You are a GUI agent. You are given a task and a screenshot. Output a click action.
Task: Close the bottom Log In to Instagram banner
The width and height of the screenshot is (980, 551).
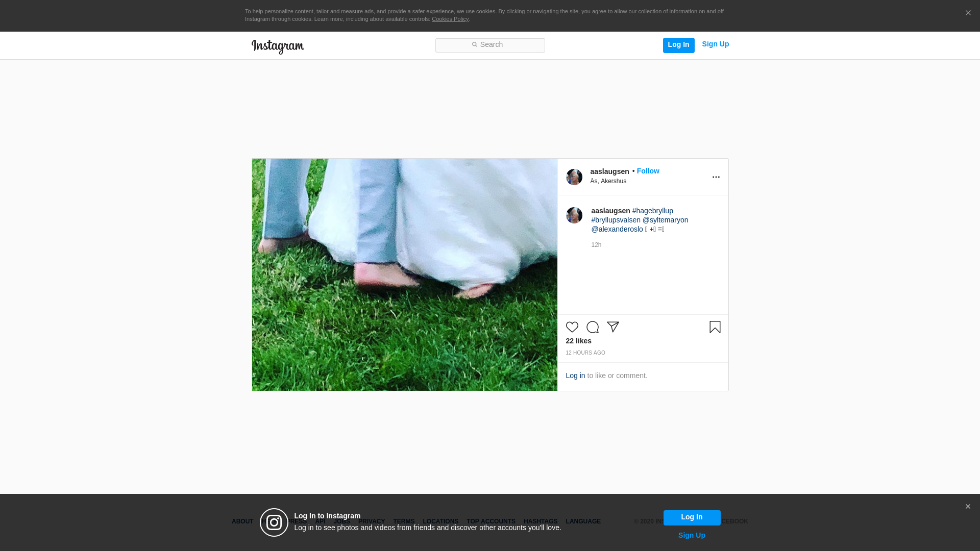pos(968,507)
